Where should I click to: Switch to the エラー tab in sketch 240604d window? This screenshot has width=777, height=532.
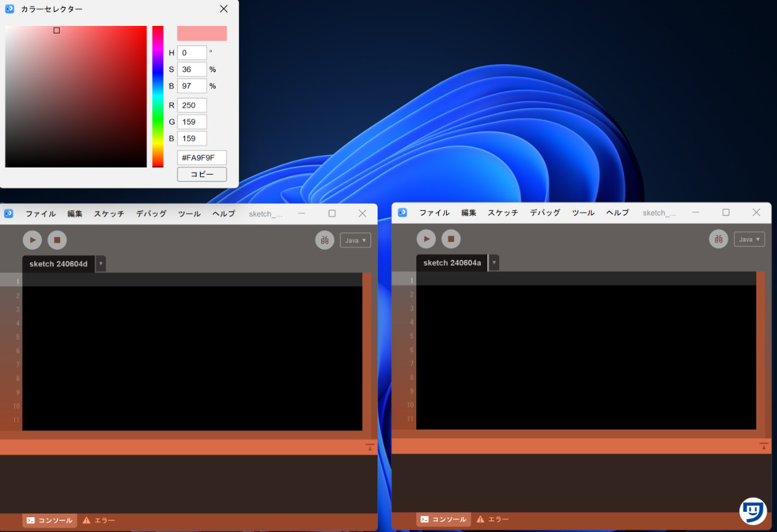pos(103,519)
